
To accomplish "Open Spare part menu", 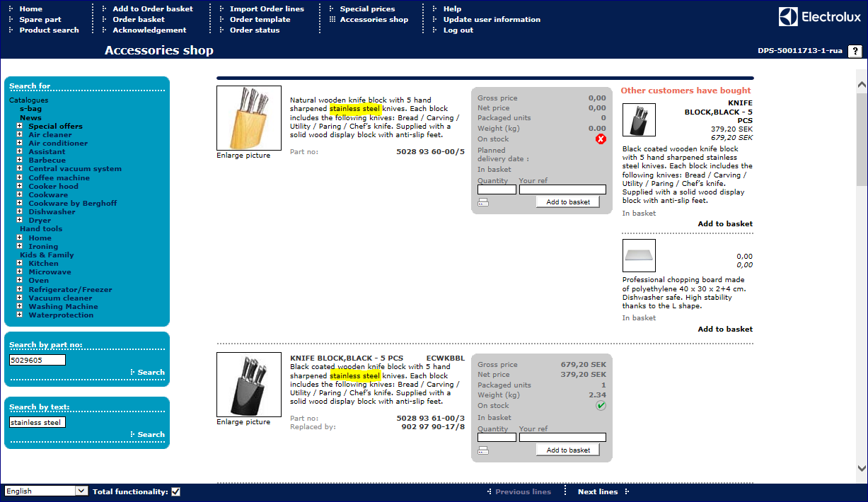I will (x=40, y=19).
